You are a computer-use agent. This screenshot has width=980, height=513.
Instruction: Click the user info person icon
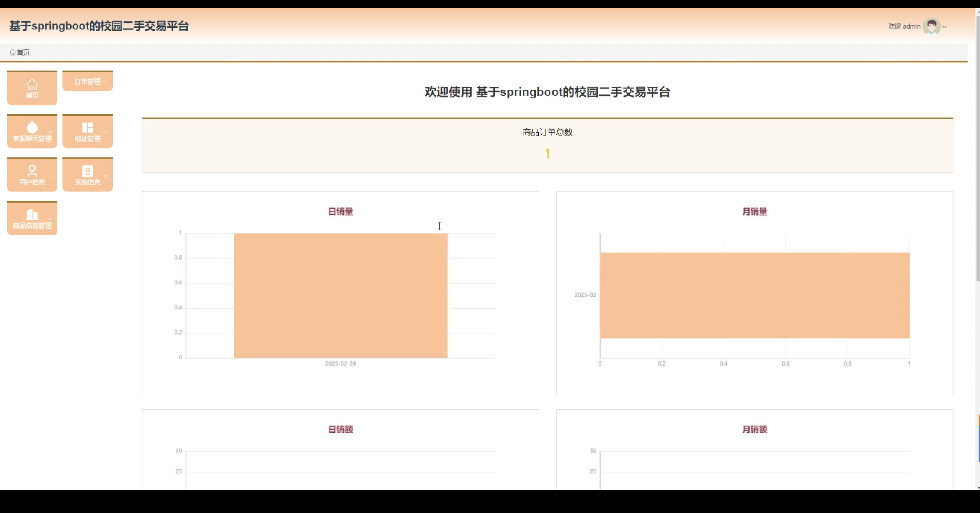coord(32,171)
